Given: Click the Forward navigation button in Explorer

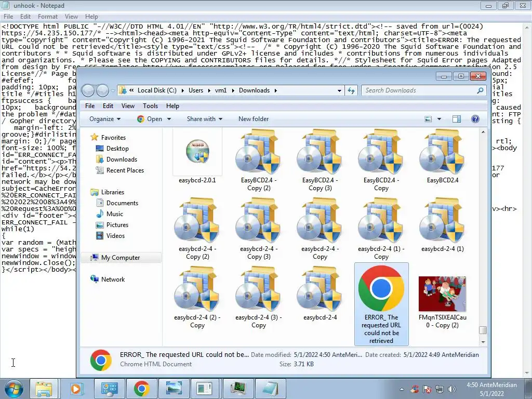Looking at the screenshot, I should pyautogui.click(x=102, y=90).
